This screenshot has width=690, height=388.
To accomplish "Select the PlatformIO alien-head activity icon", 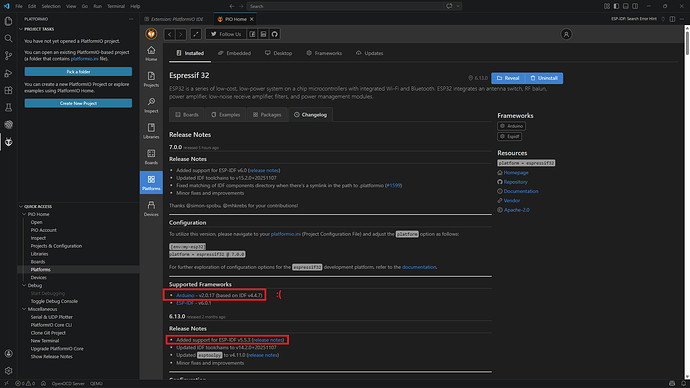I will point(8,142).
